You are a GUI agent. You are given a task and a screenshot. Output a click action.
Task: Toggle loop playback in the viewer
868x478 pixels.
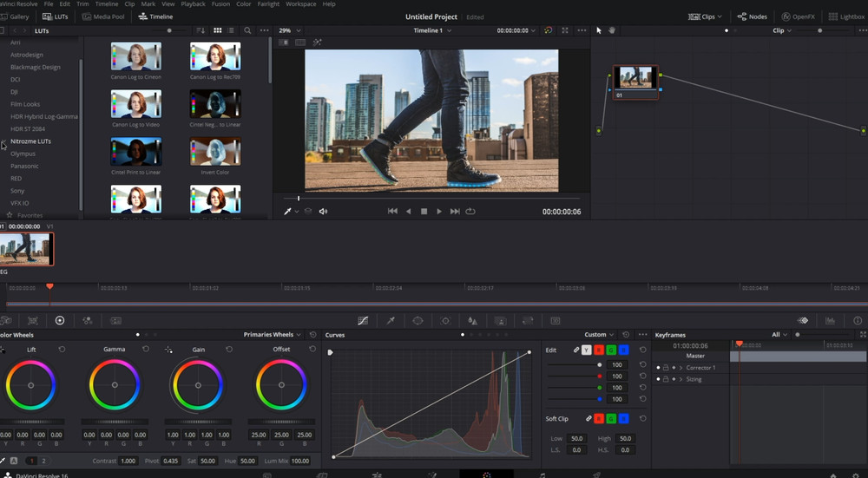point(470,212)
